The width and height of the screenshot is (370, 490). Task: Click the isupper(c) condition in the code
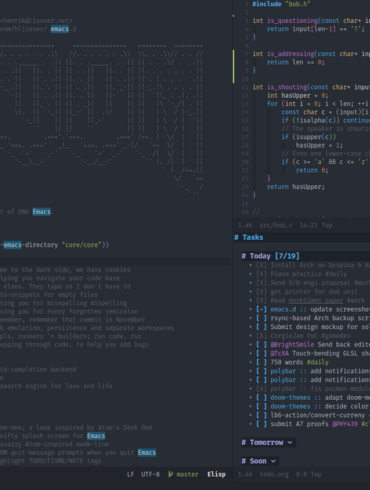click(x=314, y=137)
